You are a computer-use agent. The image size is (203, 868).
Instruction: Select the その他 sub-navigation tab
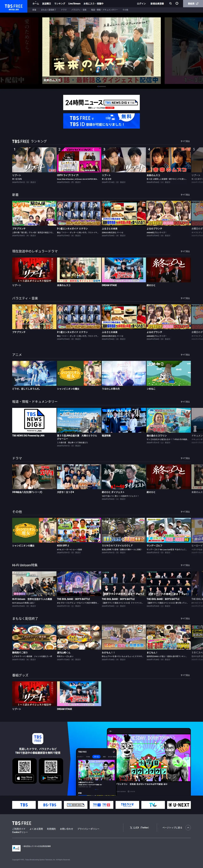[125, 10]
